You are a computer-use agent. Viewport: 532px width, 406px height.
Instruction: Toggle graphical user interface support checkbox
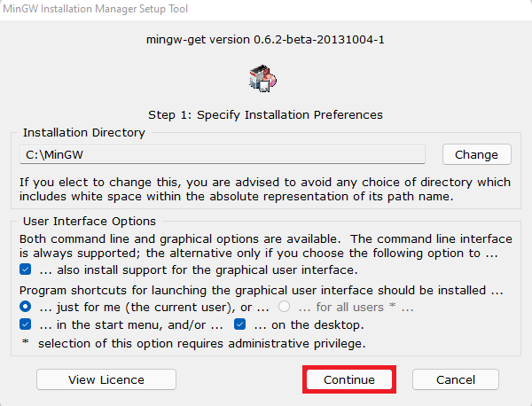pos(26,269)
